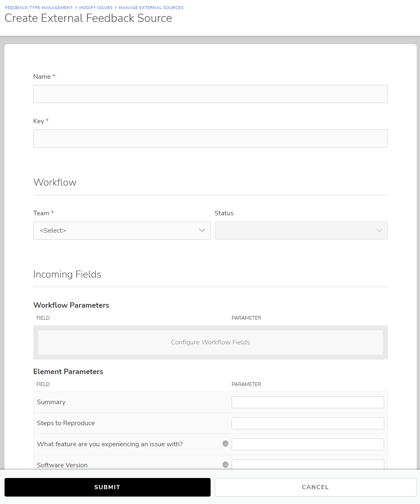
Task: Click the info icon beside Software Version
Action: 225,464
